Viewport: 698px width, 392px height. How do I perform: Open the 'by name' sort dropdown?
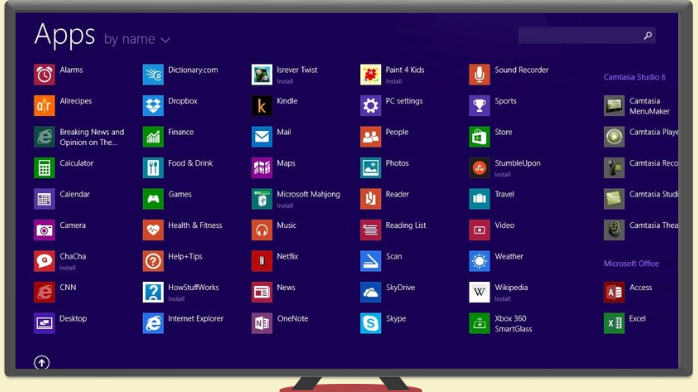pyautogui.click(x=137, y=39)
